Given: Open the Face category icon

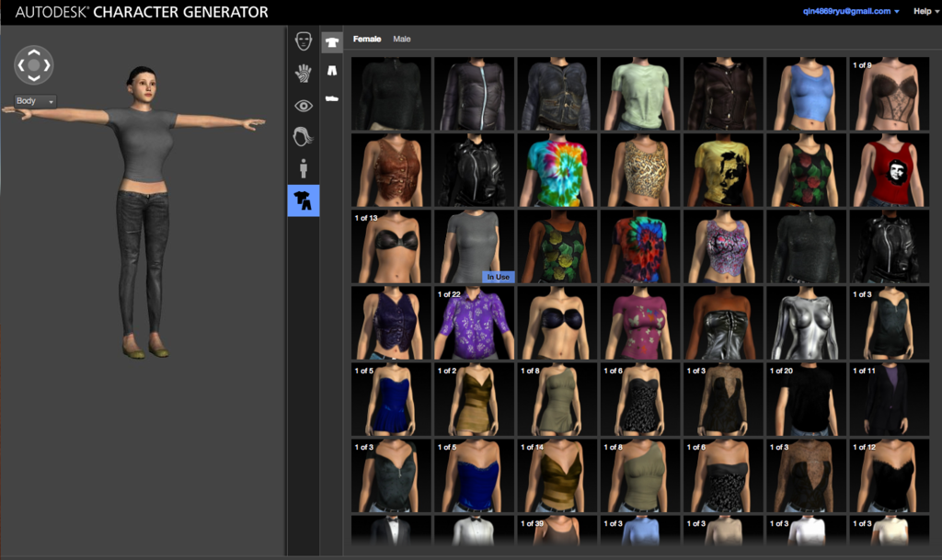Looking at the screenshot, I should tap(304, 40).
